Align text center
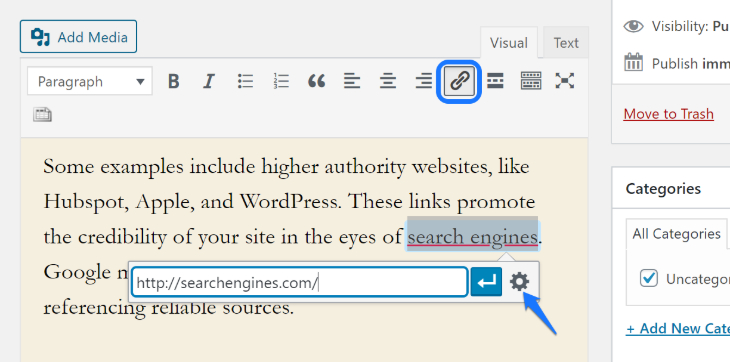The height and width of the screenshot is (362, 730). pyautogui.click(x=387, y=81)
